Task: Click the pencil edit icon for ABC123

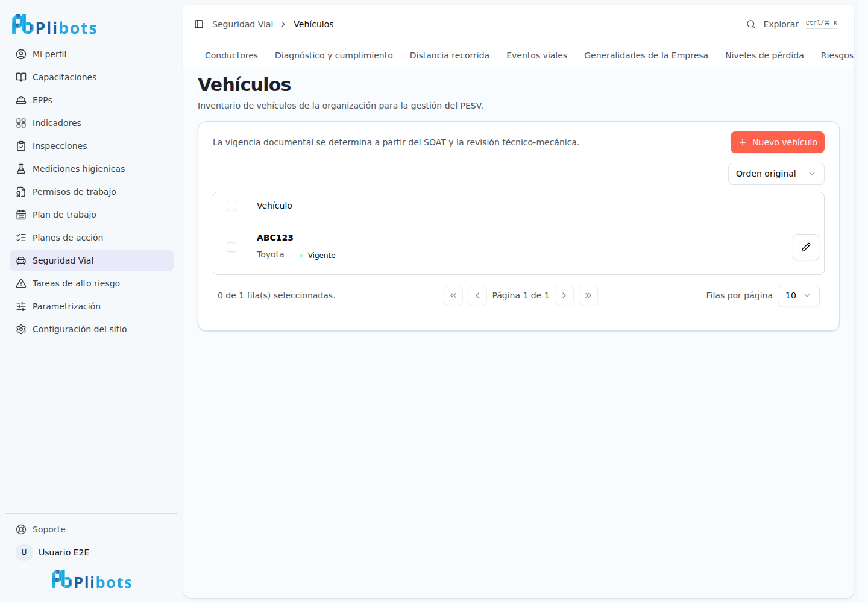Action: (805, 247)
